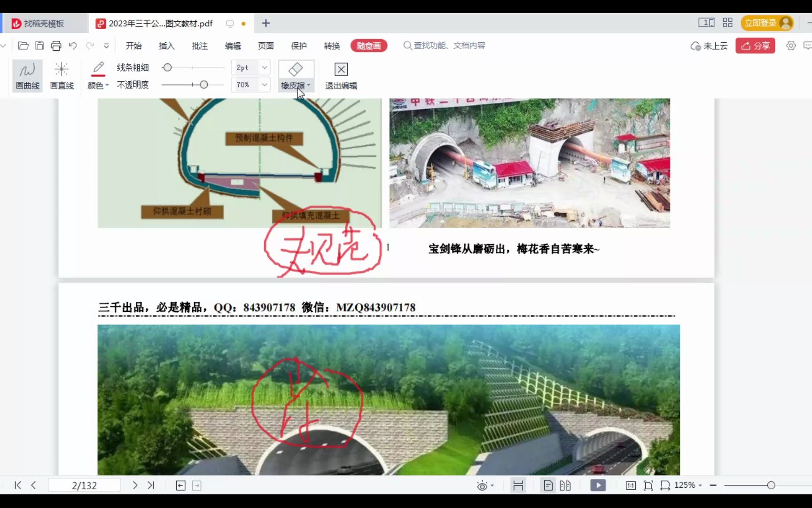Screen dimensions: 812x508
Task: Go to the next page
Action: [x=135, y=485]
